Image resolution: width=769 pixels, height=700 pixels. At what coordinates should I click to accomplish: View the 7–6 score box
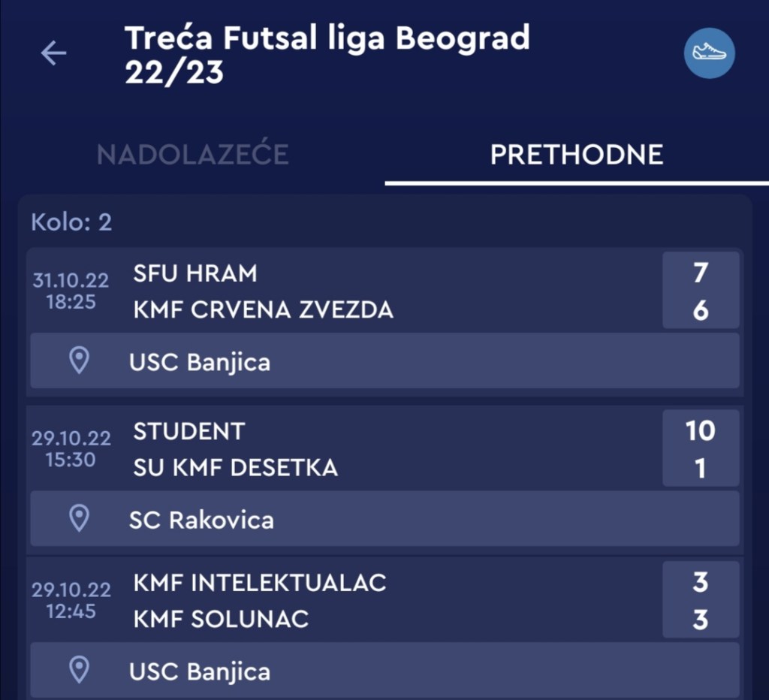coord(700,291)
